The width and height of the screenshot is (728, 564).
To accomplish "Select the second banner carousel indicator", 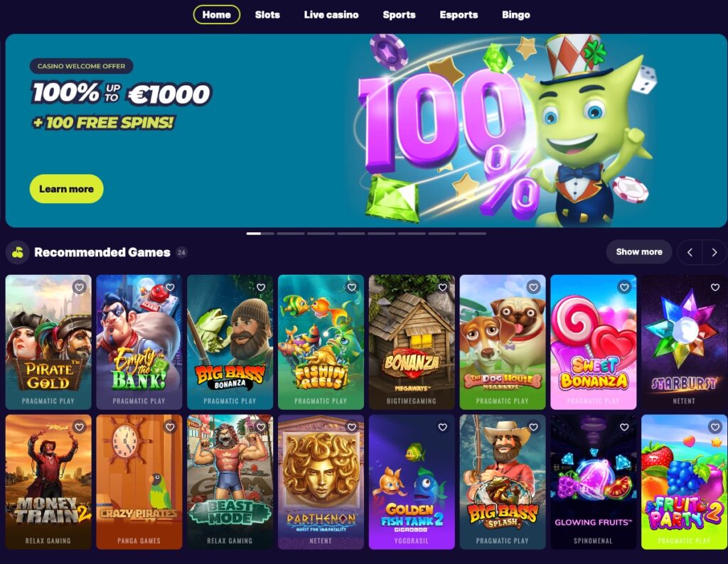I will [290, 234].
